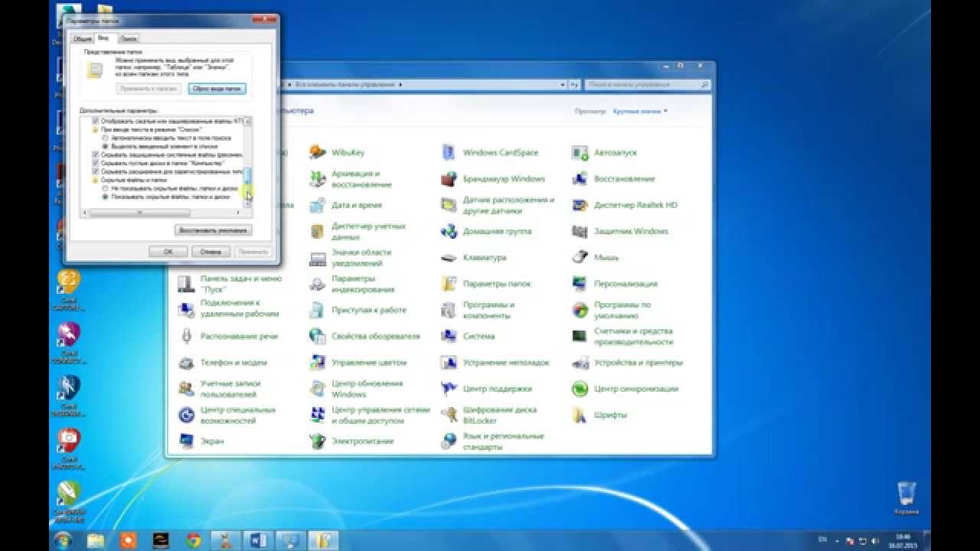Select Показывать скрытые файлы, папки и диски

(x=166, y=197)
